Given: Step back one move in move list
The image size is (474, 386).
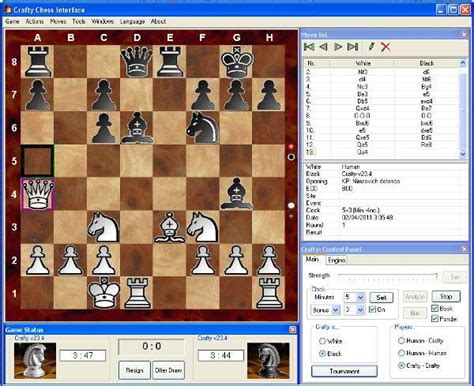Looking at the screenshot, I should coord(323,47).
